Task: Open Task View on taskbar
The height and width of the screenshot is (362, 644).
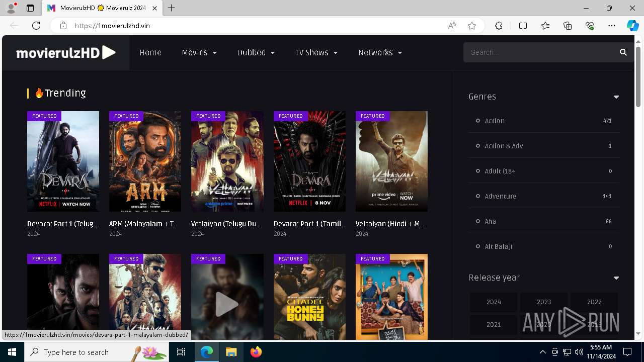Action: (x=181, y=352)
